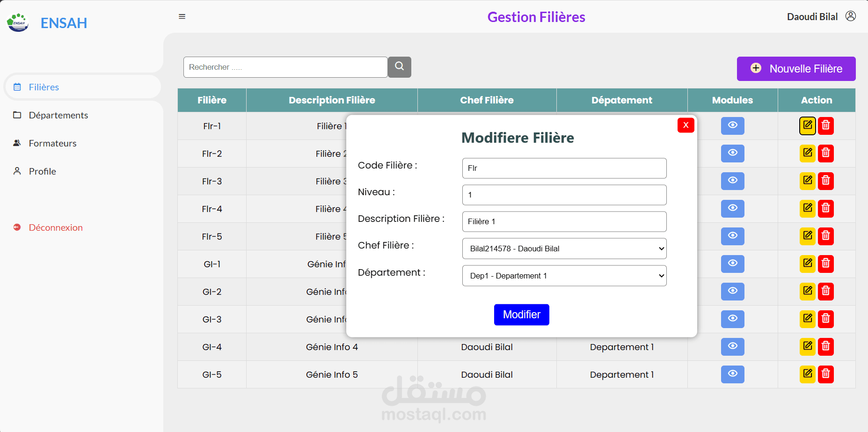This screenshot has height=432, width=868.
Task: Focus the Rechercher search field
Action: [285, 67]
